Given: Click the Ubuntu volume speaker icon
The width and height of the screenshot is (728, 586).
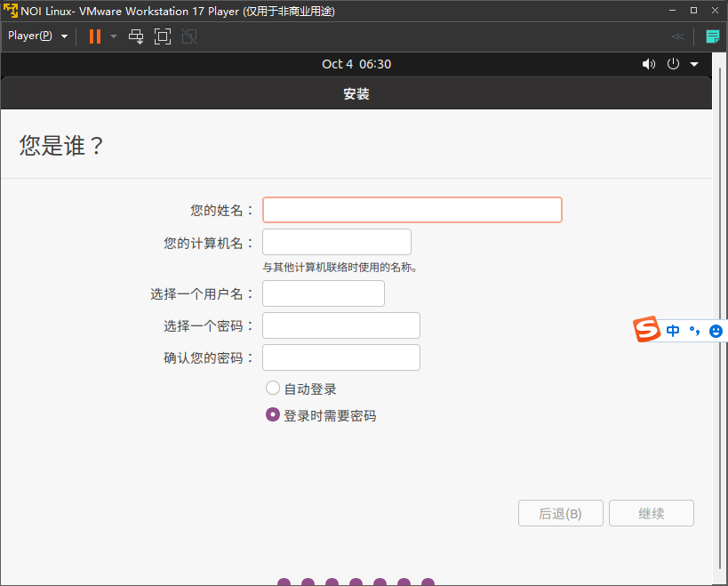Looking at the screenshot, I should coord(648,64).
